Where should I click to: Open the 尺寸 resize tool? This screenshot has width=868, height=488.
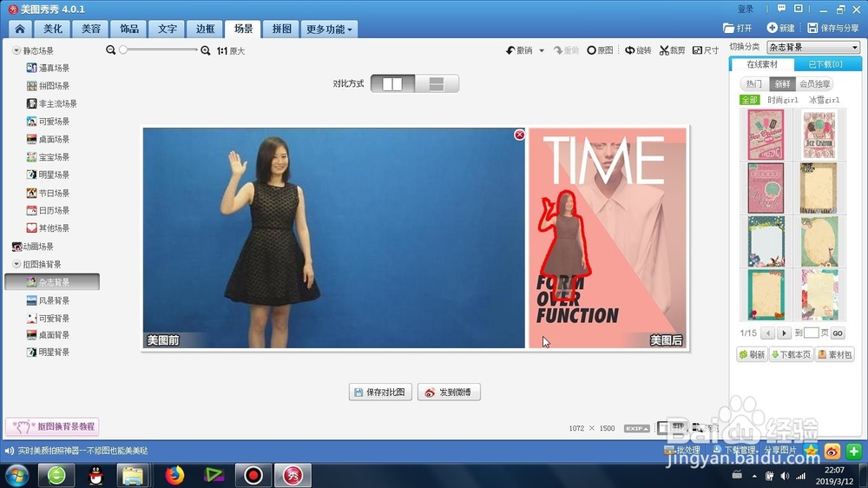tap(706, 50)
